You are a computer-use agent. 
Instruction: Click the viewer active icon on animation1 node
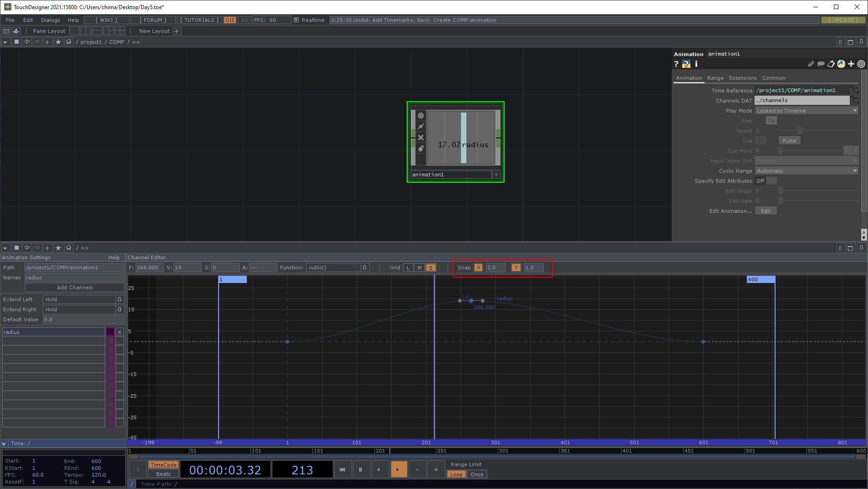click(x=421, y=116)
